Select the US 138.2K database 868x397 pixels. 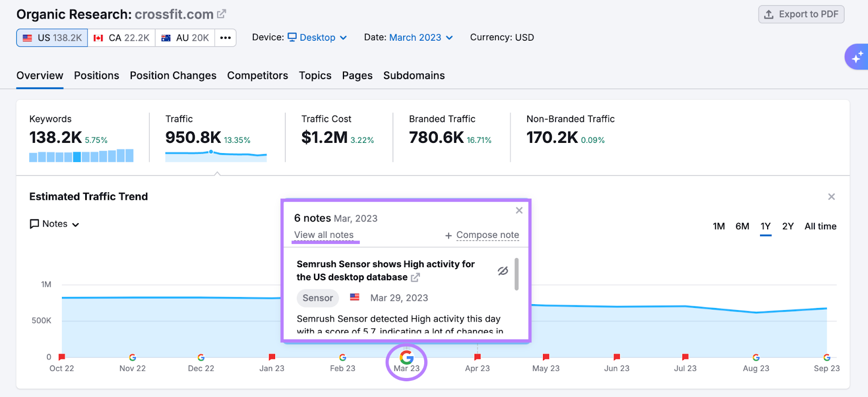[x=52, y=37]
